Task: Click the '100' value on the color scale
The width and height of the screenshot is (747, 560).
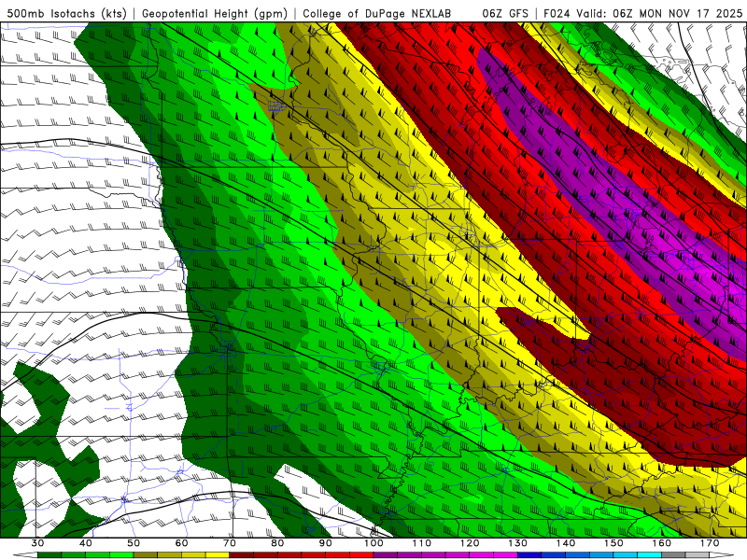Action: click(x=373, y=543)
